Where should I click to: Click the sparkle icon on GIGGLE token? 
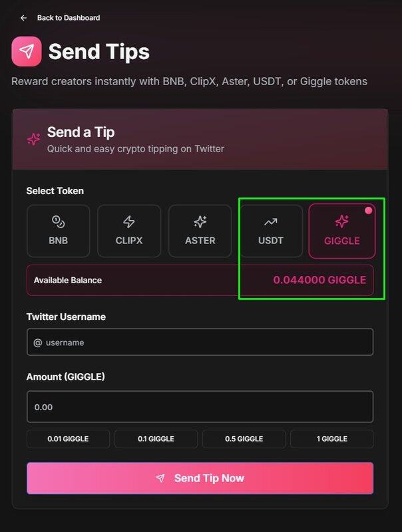click(x=342, y=221)
